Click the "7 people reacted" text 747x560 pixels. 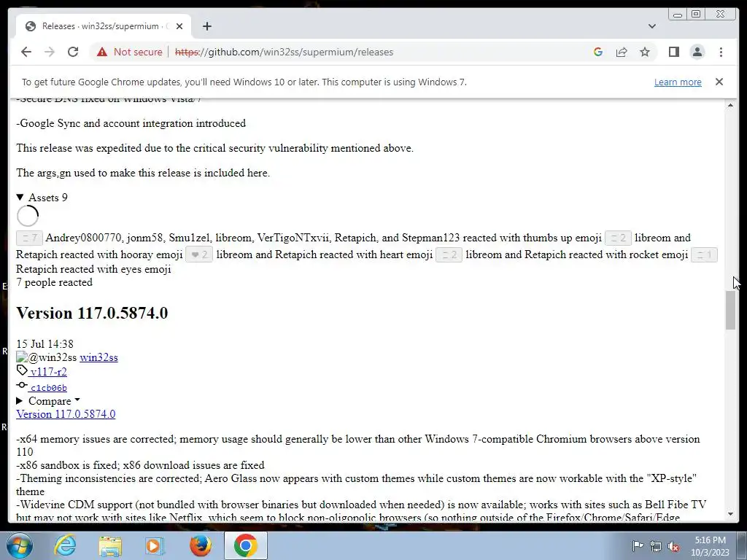point(54,282)
